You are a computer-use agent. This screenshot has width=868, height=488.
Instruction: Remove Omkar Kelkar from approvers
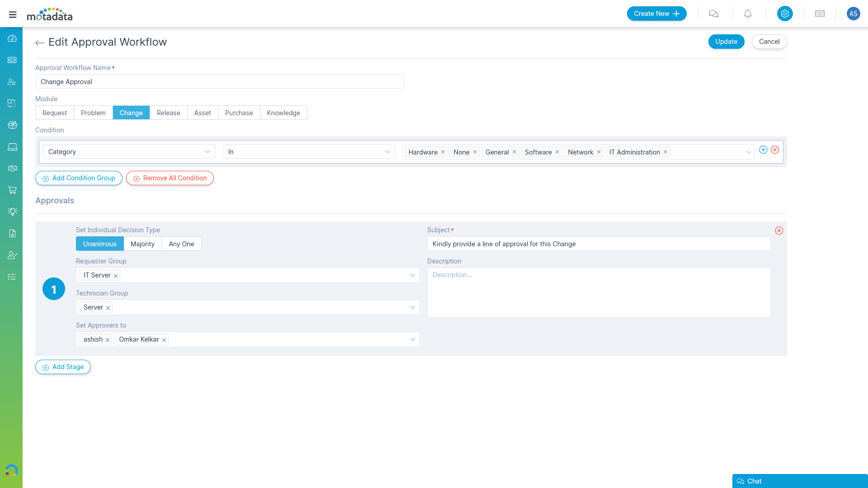tap(164, 340)
